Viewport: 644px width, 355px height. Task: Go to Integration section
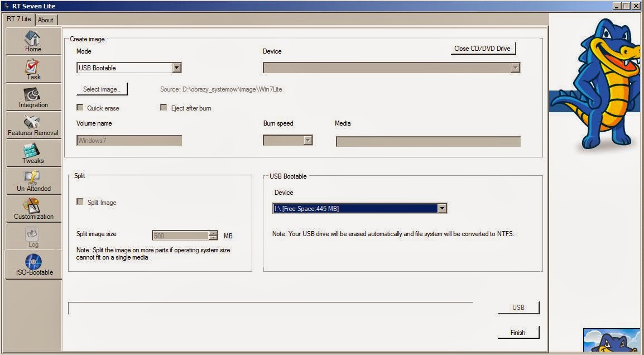point(33,97)
